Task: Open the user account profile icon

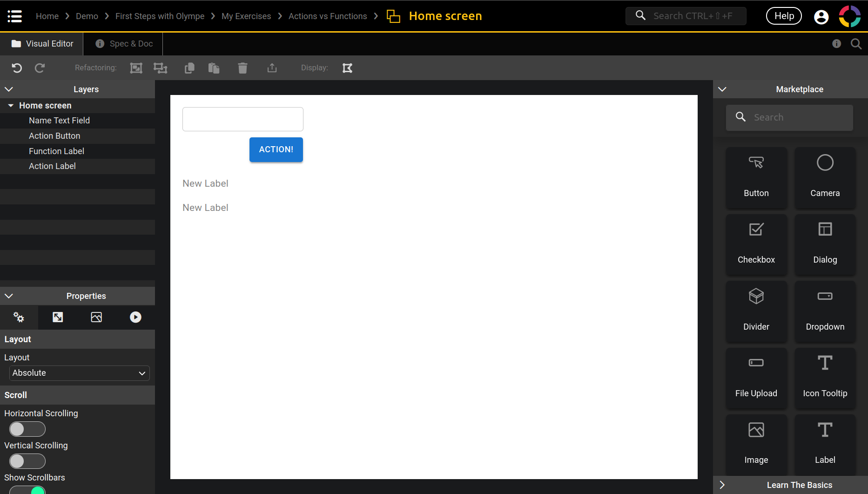Action: coord(821,17)
